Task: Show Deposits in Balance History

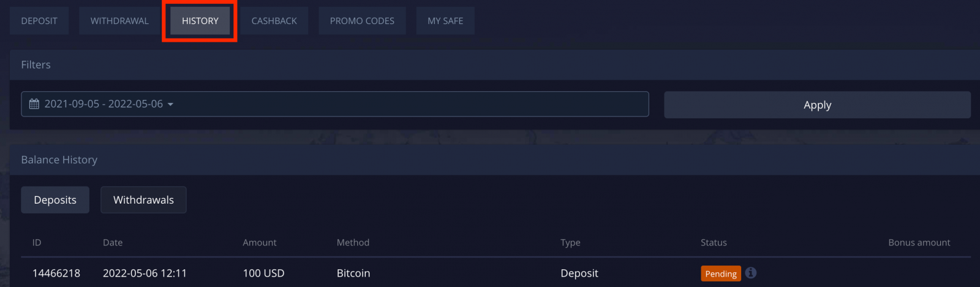Action: click(x=55, y=200)
